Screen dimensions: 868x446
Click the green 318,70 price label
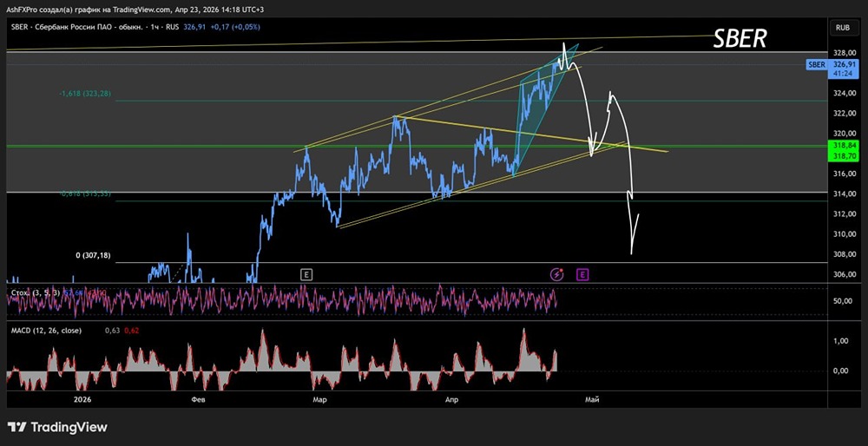(x=843, y=156)
